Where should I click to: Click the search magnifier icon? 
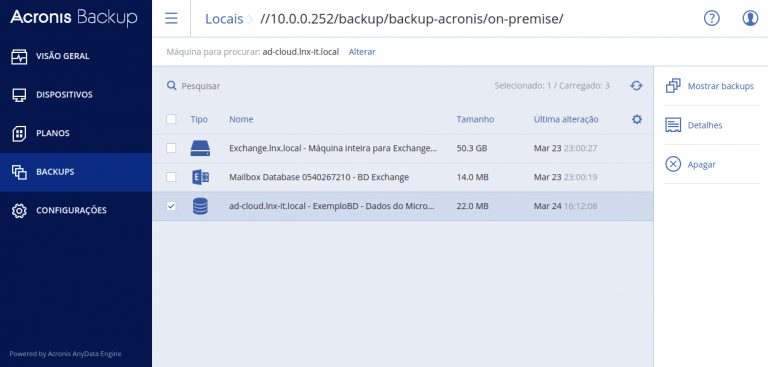pyautogui.click(x=171, y=86)
